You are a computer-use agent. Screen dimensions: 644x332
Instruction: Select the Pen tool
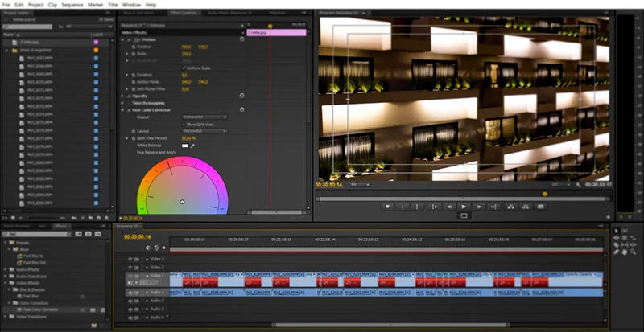(x=616, y=252)
